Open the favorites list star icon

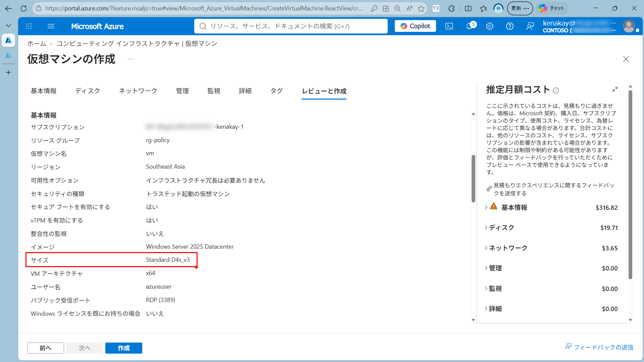click(483, 8)
